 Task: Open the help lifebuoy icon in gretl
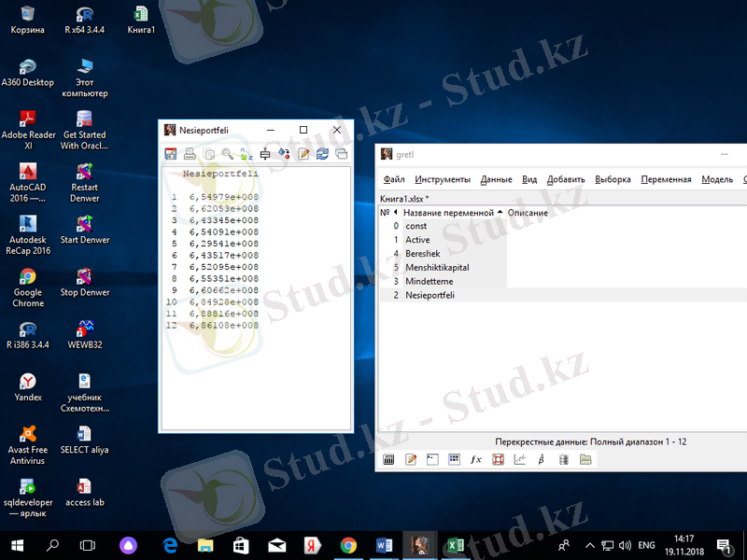tap(498, 459)
